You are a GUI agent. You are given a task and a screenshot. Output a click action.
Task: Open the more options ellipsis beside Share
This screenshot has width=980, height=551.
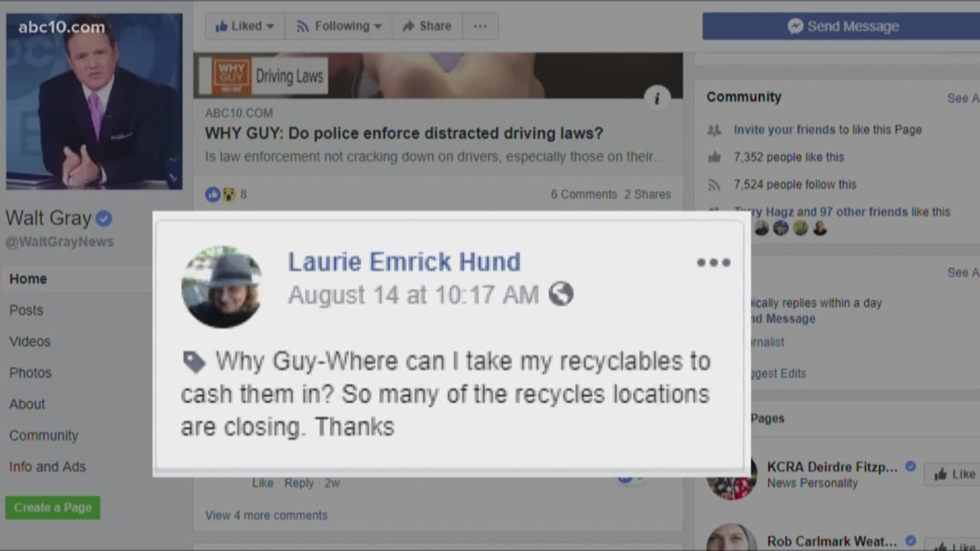[x=480, y=26]
